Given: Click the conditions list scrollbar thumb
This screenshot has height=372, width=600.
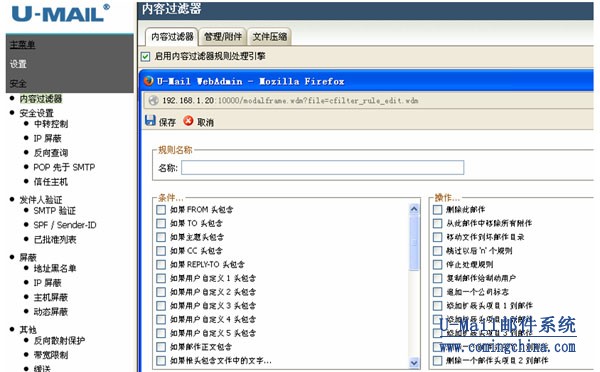Looking at the screenshot, I should pos(414,243).
